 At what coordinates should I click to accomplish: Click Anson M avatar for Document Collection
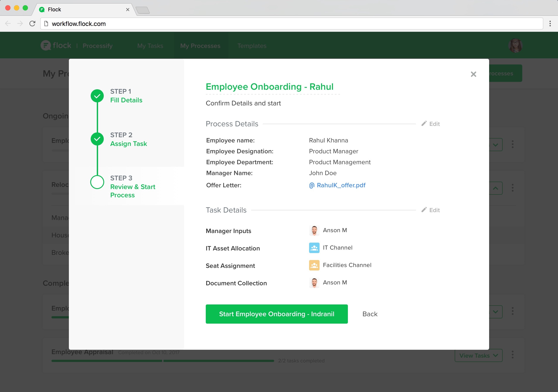pyautogui.click(x=314, y=283)
